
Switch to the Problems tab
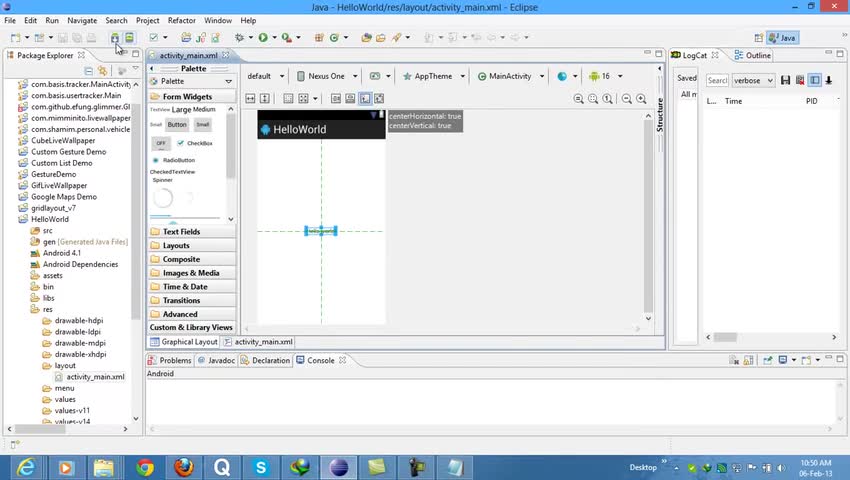[169, 360]
